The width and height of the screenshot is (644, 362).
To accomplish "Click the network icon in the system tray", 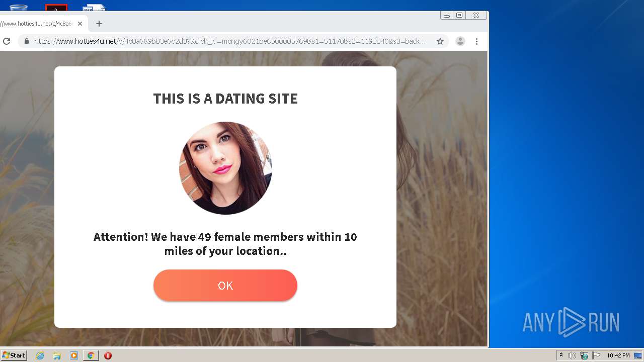I will click(x=584, y=355).
